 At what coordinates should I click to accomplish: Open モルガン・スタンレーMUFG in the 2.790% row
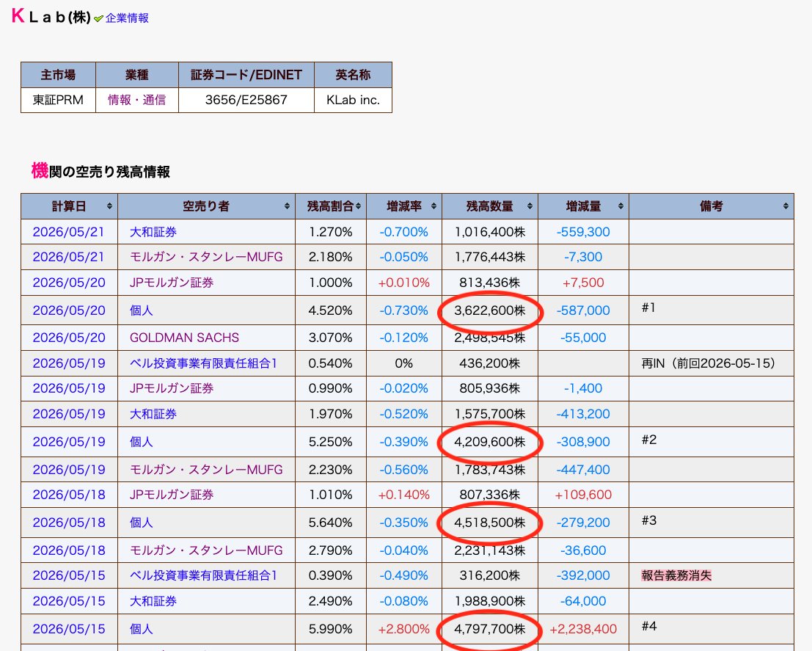(x=206, y=550)
